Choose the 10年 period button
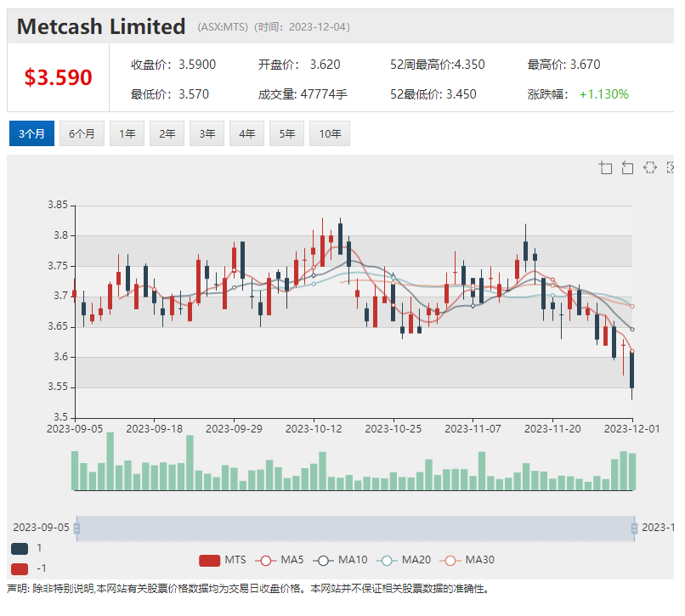The height and width of the screenshot is (616, 685). coord(330,133)
